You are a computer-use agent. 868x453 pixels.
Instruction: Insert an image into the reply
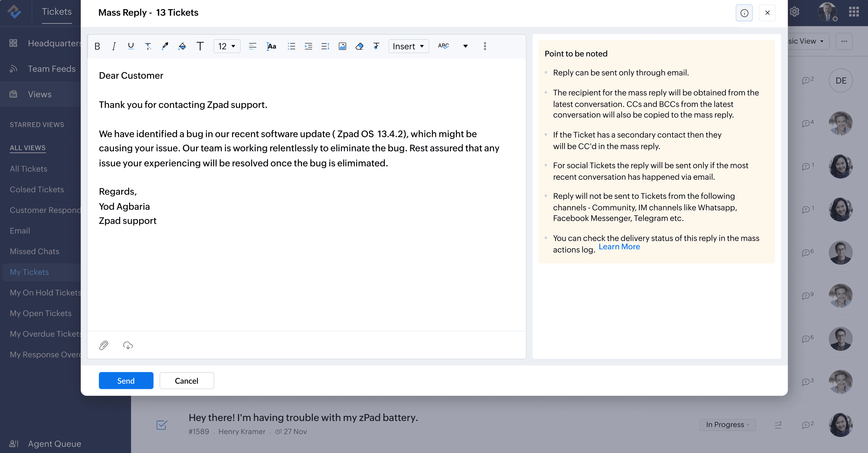tap(342, 46)
